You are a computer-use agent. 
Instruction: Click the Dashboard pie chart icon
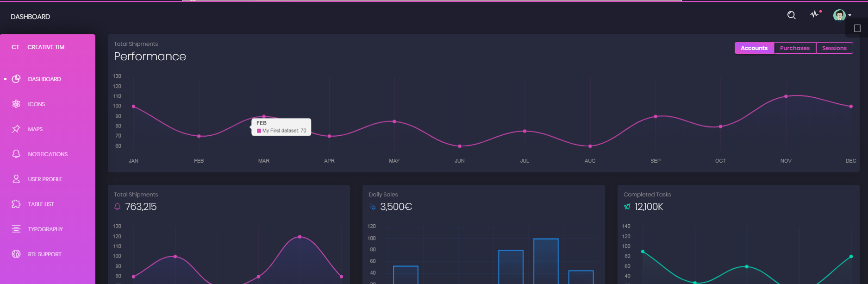pyautogui.click(x=16, y=79)
